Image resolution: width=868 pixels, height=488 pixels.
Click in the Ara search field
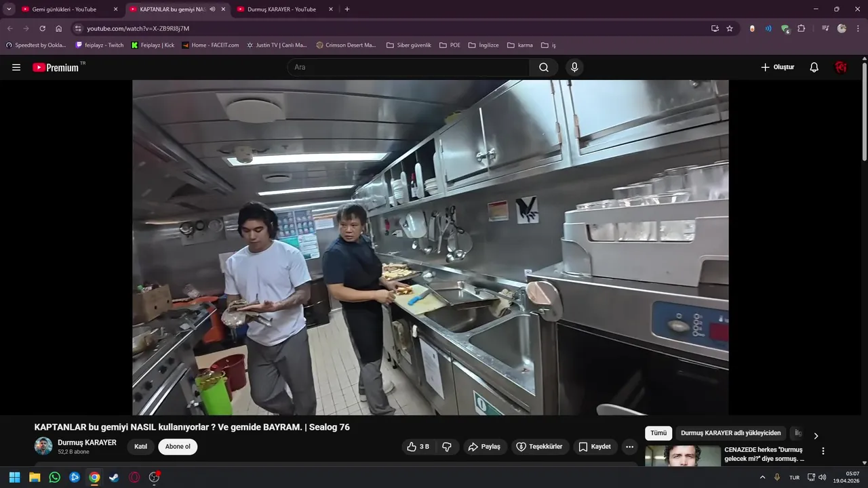408,67
